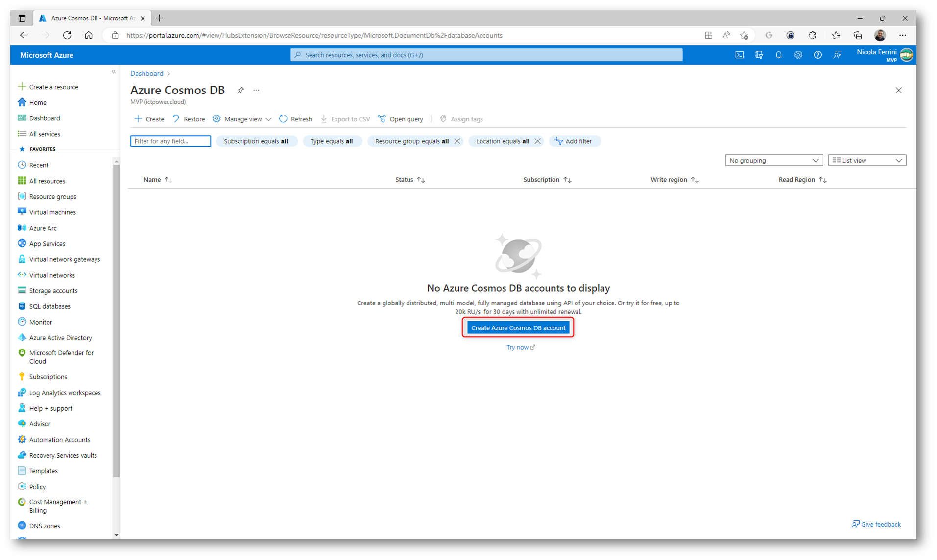Open Cost Management + Billing in sidebar
The image size is (937, 560).
(x=52, y=506)
